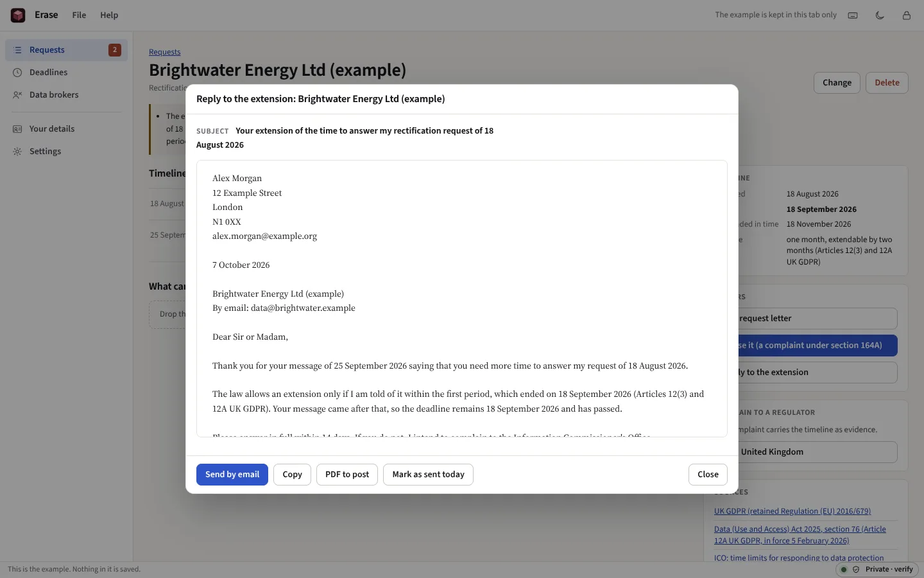Screen dimensions: 924x578
Task: Click the complaint under section 164A button
Action: [817, 346]
